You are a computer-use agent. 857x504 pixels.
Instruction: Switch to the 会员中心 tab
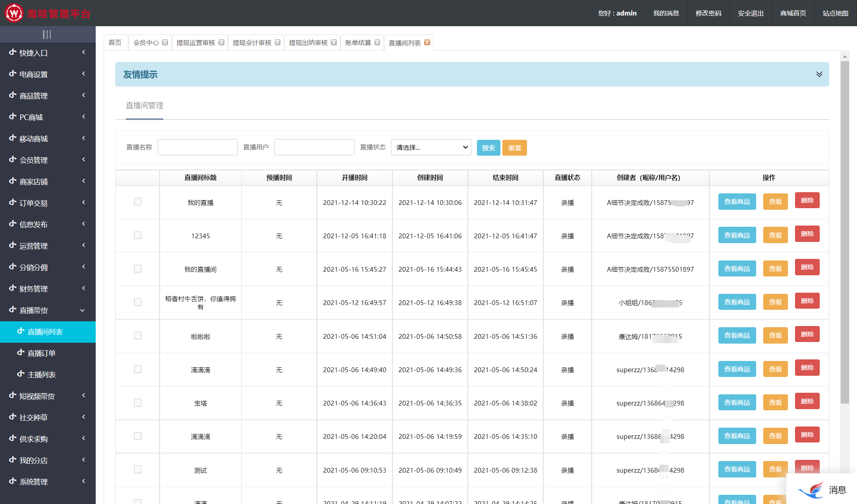coord(146,42)
